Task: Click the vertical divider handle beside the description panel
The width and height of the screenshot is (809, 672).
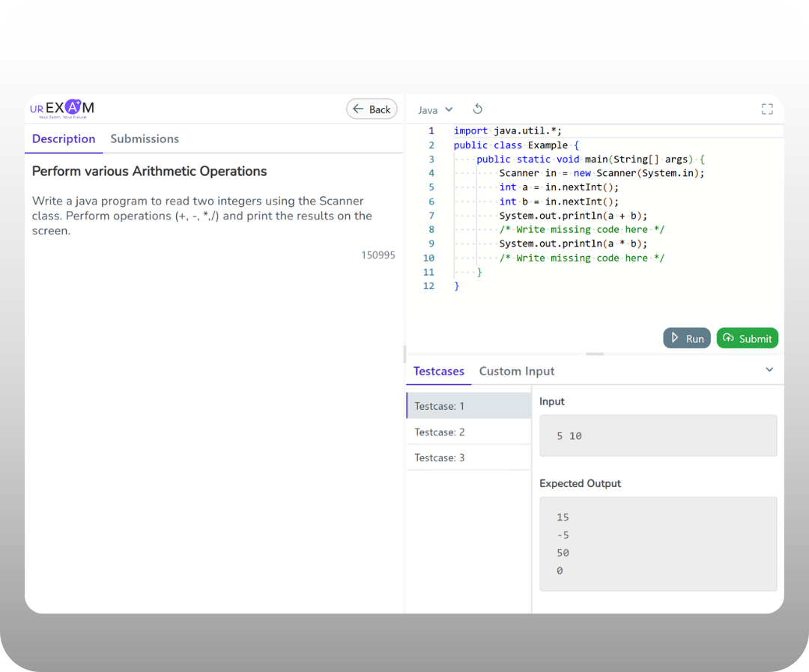Action: [x=404, y=354]
